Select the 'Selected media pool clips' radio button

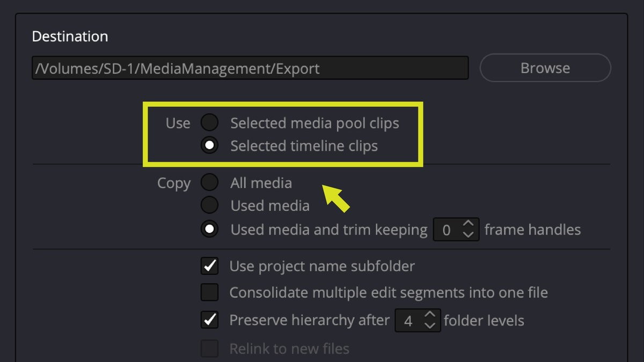209,123
